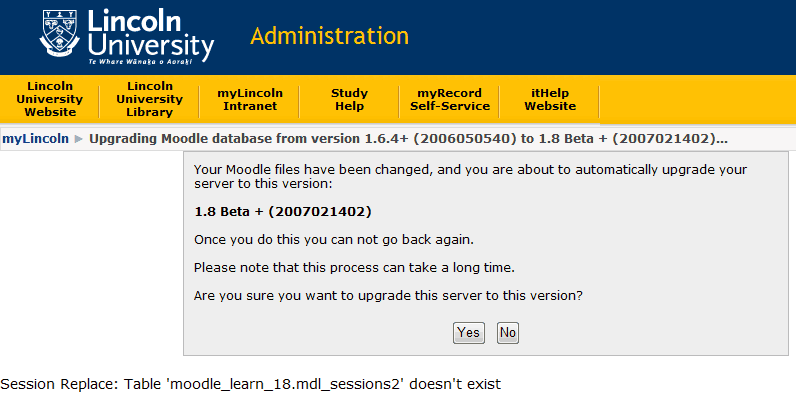Open the Lincoln University Library menu item
This screenshot has width=796, height=413.
click(x=150, y=99)
